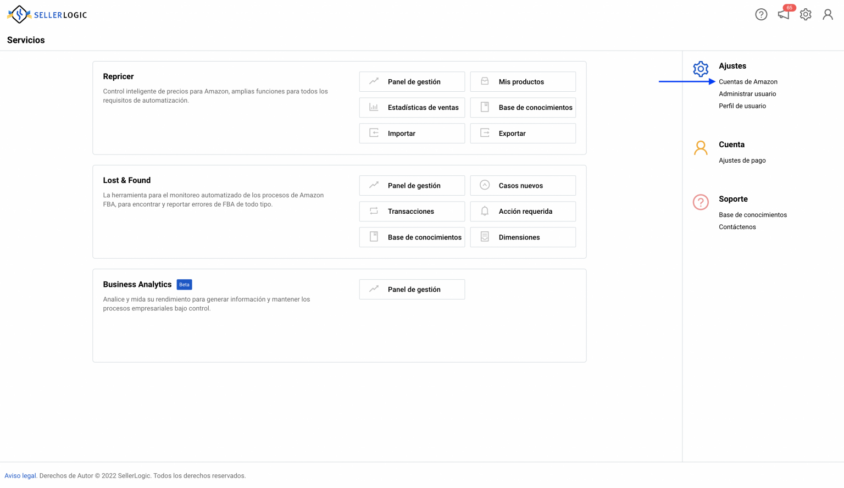This screenshot has width=844, height=488.
Task: Click the Importar button
Action: (x=412, y=133)
